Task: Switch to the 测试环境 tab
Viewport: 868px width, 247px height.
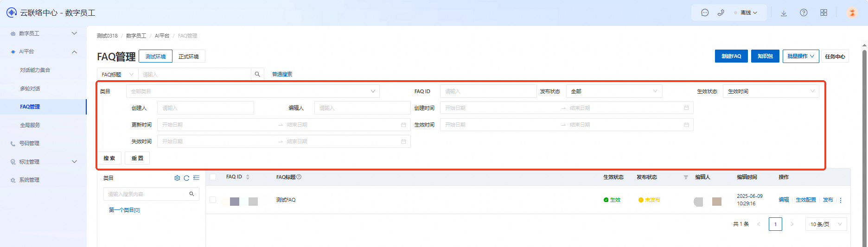Action: pyautogui.click(x=156, y=56)
